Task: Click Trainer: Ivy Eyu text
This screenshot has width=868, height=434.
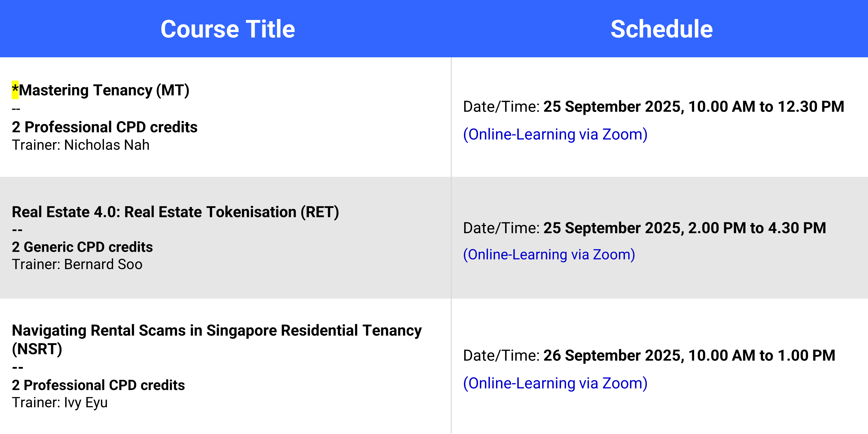Action: [x=60, y=403]
